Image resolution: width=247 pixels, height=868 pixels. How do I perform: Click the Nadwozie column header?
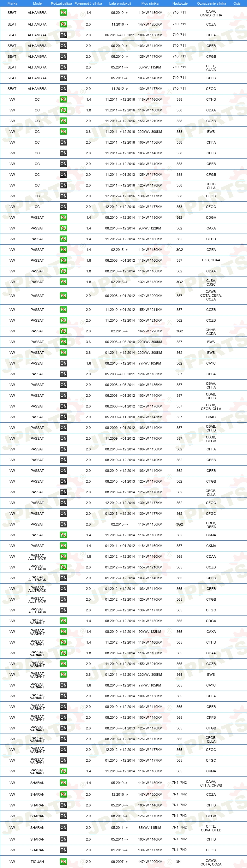tap(180, 3)
